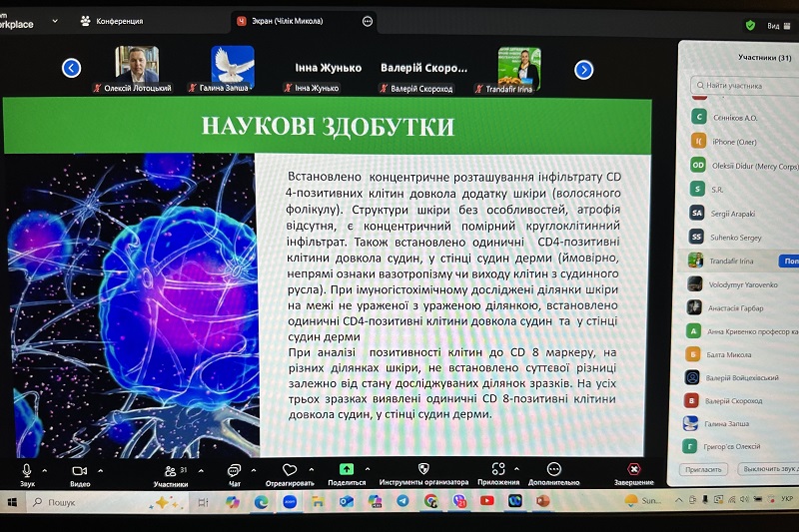The height and width of the screenshot is (532, 799).
Task: Open the Приложения apps icon
Action: 498,468
